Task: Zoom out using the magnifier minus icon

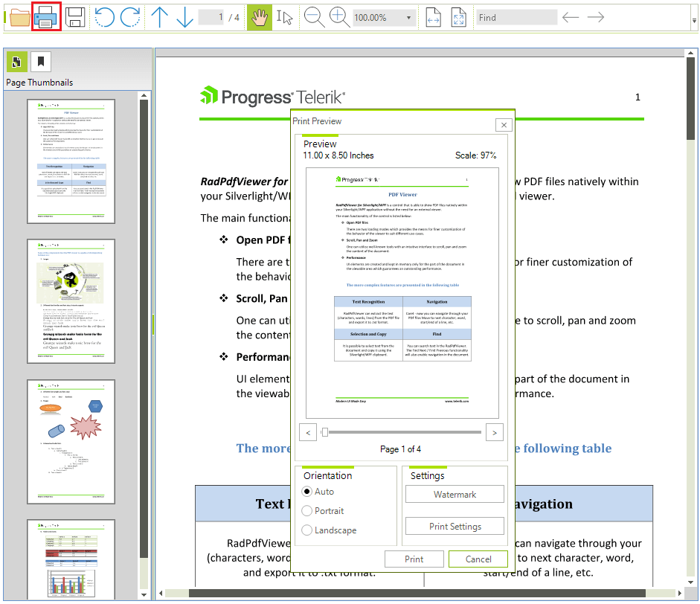Action: pos(314,17)
